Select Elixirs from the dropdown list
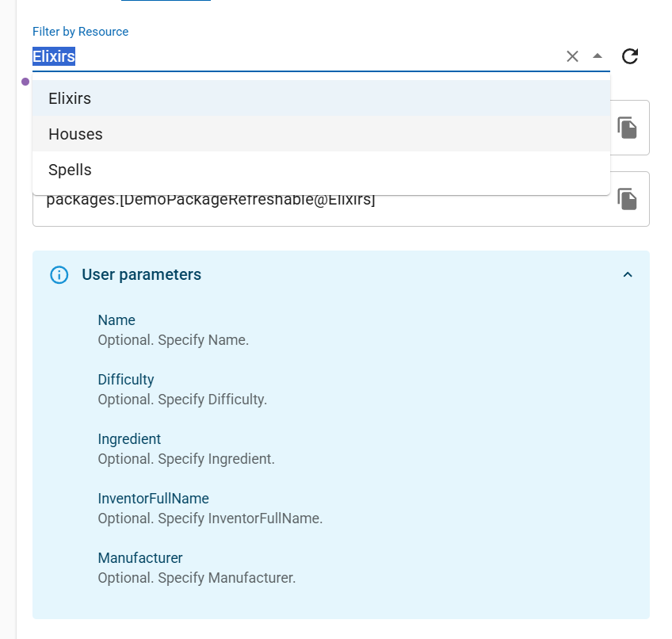672x639 pixels. (x=70, y=98)
